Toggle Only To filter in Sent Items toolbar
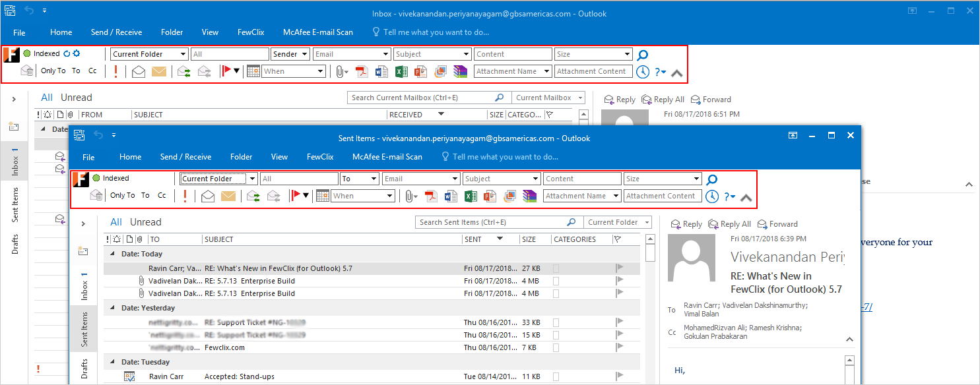The height and width of the screenshot is (385, 980). (123, 195)
